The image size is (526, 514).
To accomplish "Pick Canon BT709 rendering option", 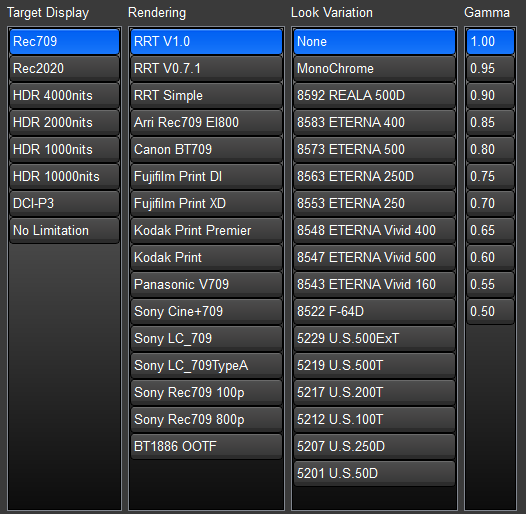I will (x=206, y=150).
